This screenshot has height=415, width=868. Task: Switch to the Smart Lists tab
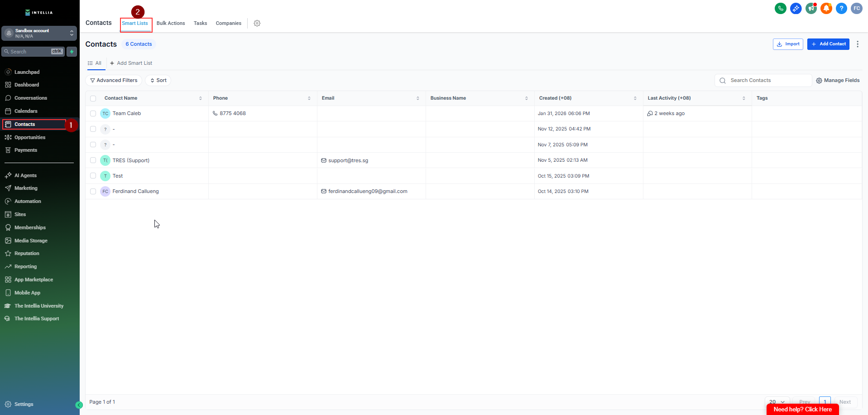(x=135, y=23)
